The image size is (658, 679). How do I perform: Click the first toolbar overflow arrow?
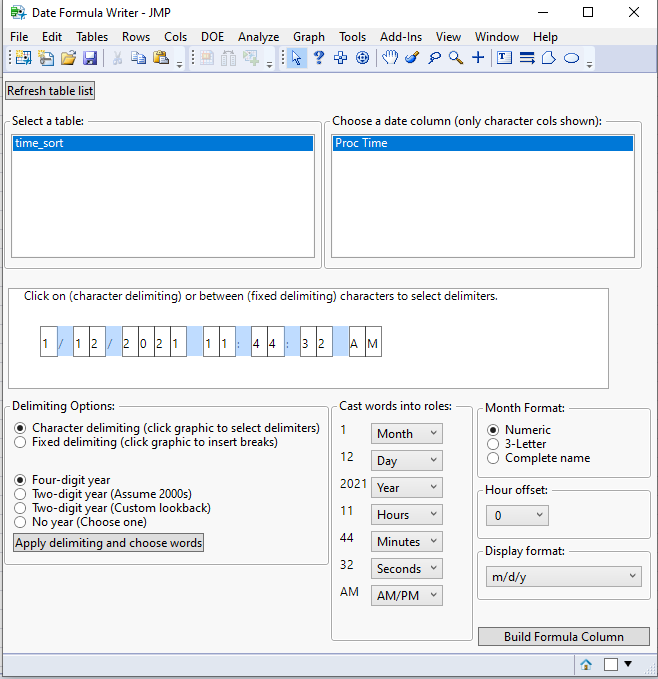point(179,65)
